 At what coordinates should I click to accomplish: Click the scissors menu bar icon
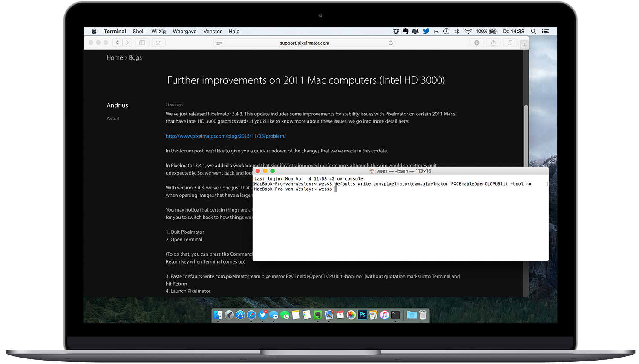[436, 32]
